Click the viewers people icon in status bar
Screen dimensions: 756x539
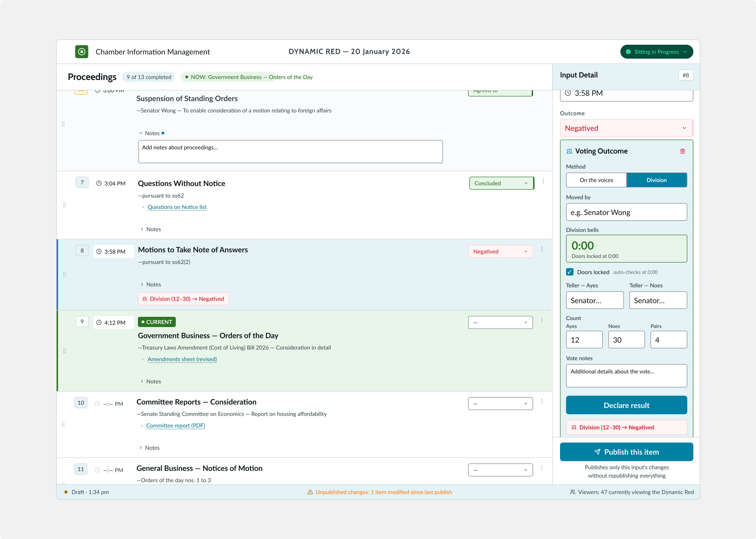573,492
